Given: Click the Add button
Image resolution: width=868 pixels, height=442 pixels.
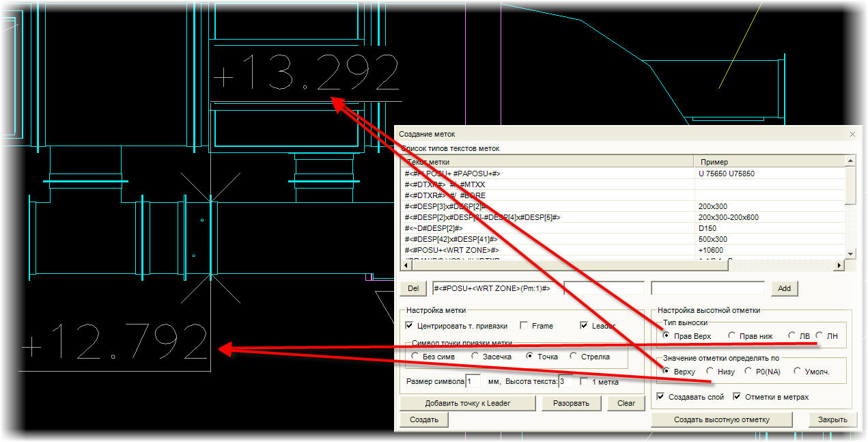Looking at the screenshot, I should [x=784, y=288].
